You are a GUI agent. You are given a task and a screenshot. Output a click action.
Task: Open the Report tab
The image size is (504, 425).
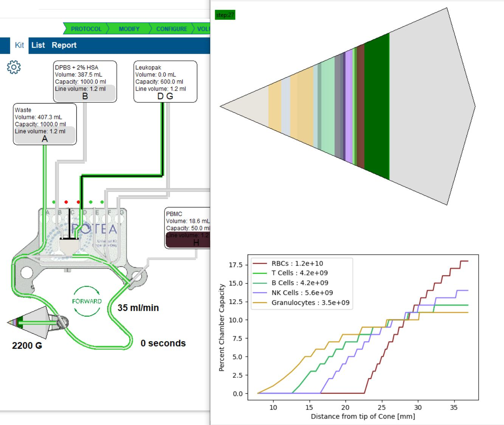[x=64, y=45]
